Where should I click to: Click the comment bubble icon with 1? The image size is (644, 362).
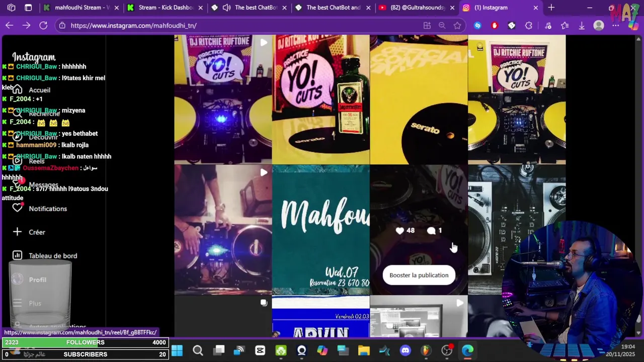coord(431,231)
